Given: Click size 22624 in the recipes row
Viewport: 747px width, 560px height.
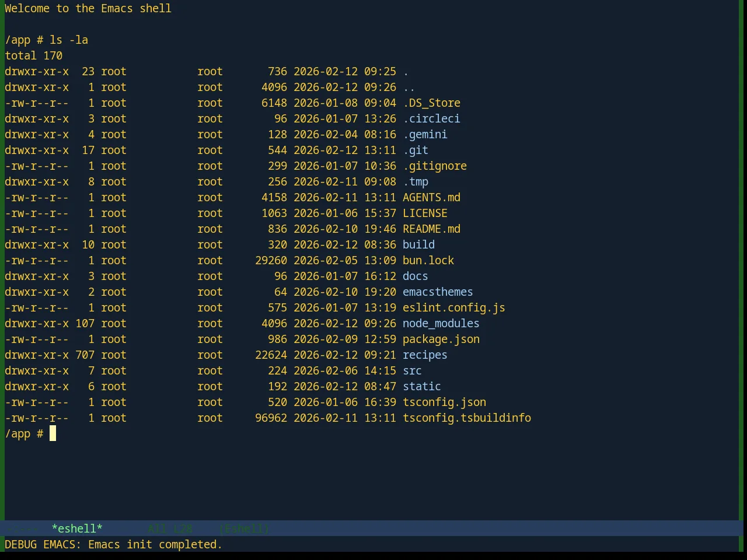Looking at the screenshot, I should pos(271,355).
